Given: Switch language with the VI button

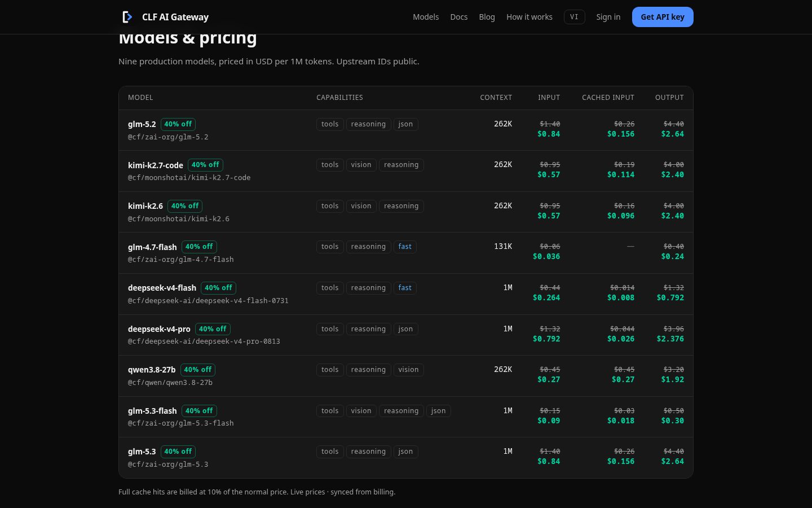Looking at the screenshot, I should pyautogui.click(x=574, y=17).
